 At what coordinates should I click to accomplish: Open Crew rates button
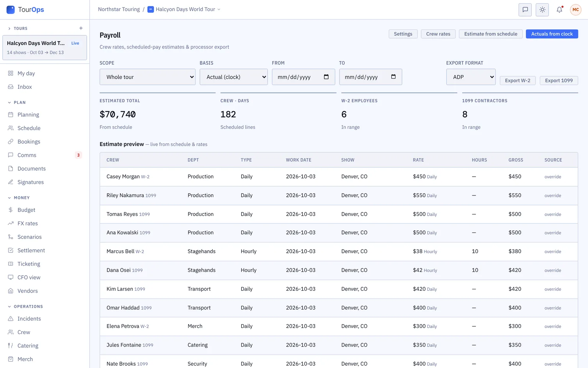point(438,34)
